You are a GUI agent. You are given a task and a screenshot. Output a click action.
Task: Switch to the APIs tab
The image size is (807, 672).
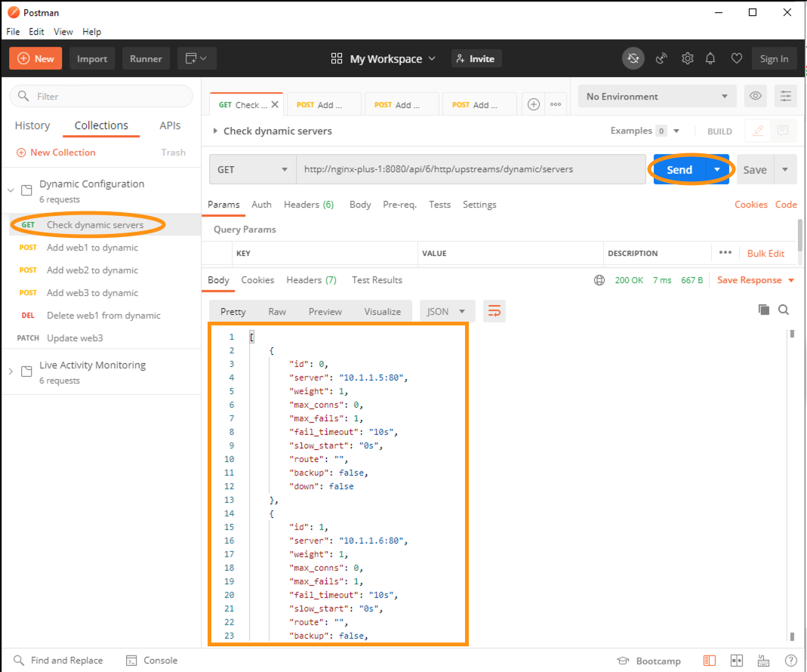[170, 125]
